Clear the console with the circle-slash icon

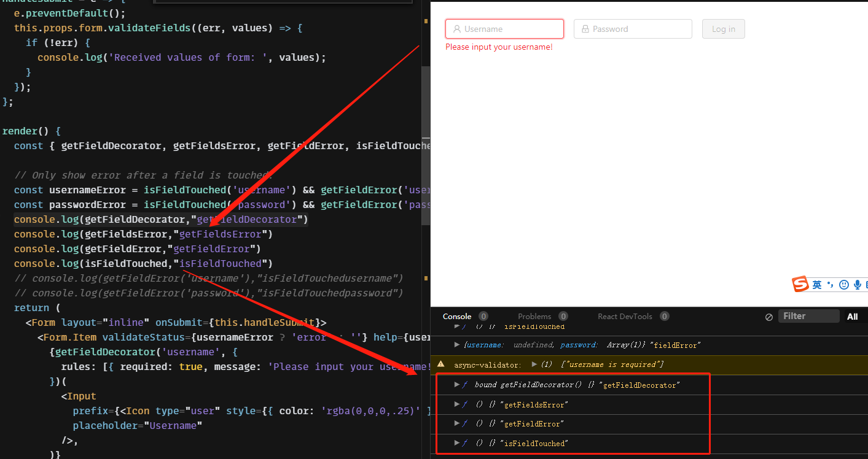coord(769,317)
